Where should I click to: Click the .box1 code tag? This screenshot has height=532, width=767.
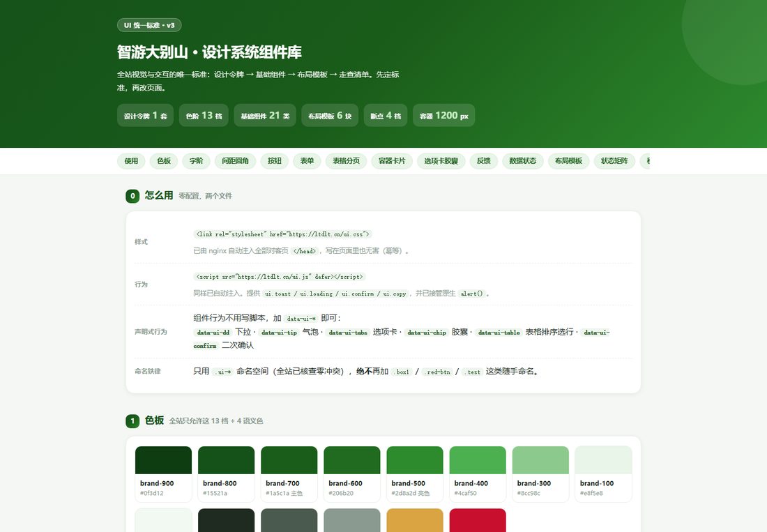[x=402, y=372]
